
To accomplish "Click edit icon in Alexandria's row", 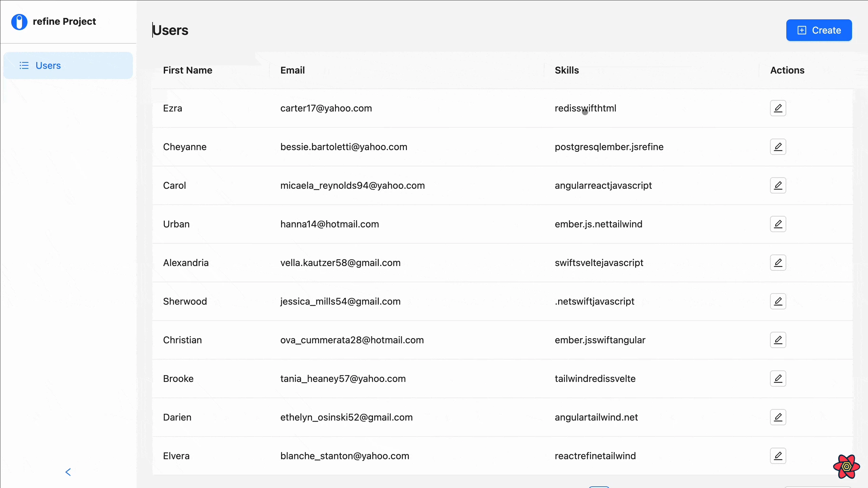I will click(778, 263).
